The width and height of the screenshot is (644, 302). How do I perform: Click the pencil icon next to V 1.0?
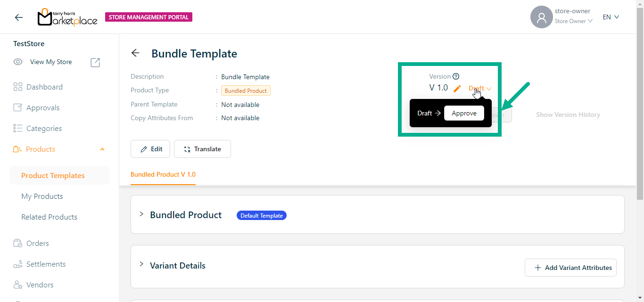coord(457,88)
